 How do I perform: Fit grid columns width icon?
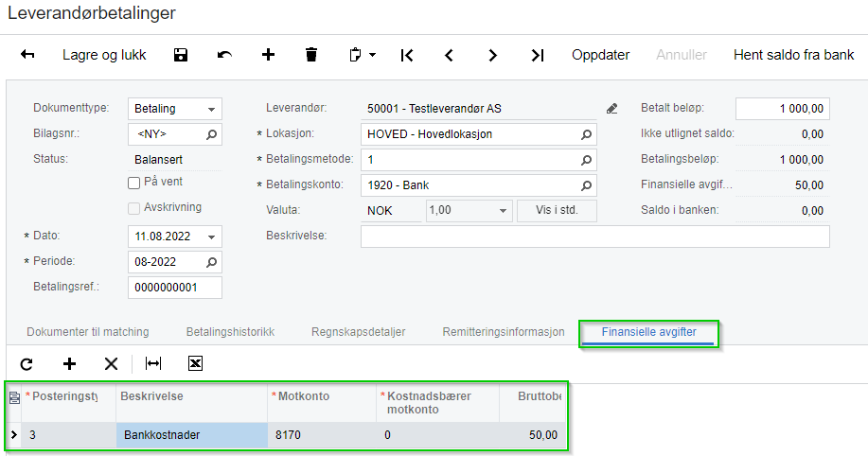tap(152, 363)
